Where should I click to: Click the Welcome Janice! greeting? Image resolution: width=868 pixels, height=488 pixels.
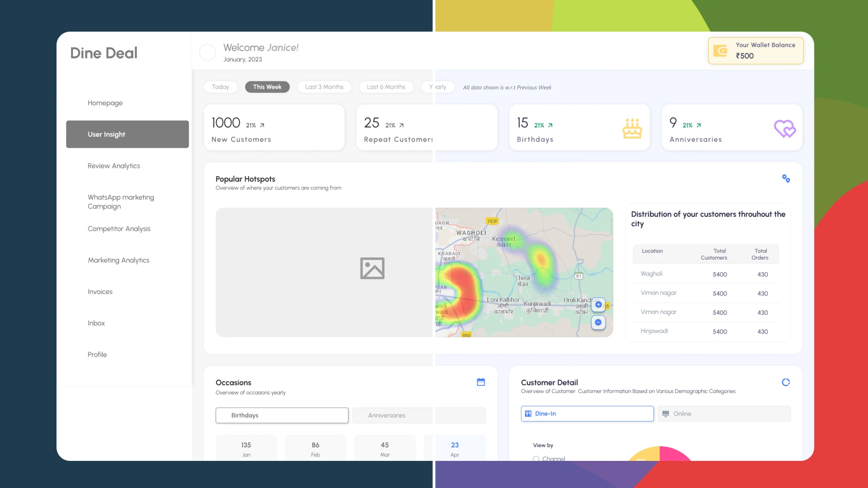261,47
